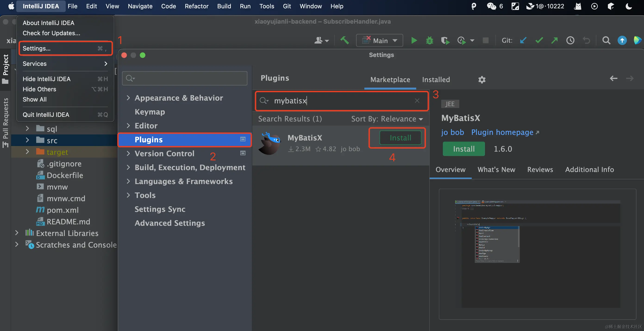Open plugin settings gear icon
Screen dimensions: 644x331
tap(482, 80)
